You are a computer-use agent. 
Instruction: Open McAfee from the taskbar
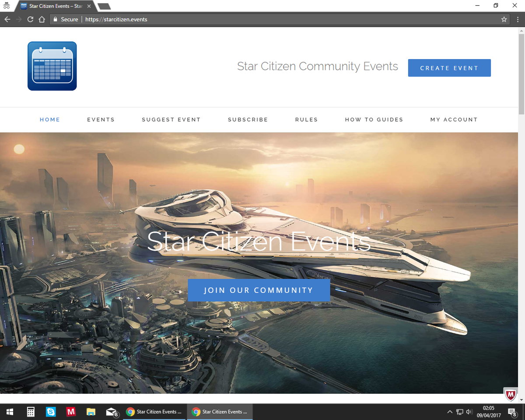71,412
